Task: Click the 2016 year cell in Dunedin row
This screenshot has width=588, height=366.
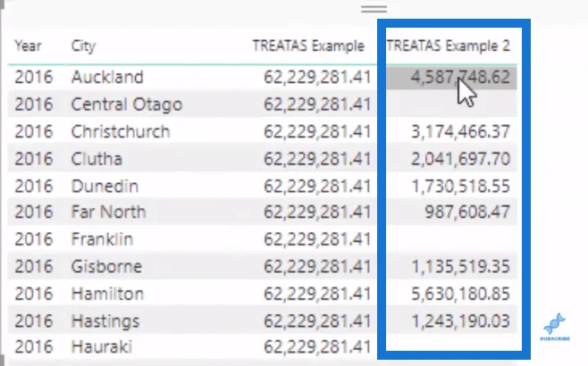Action: (x=34, y=187)
